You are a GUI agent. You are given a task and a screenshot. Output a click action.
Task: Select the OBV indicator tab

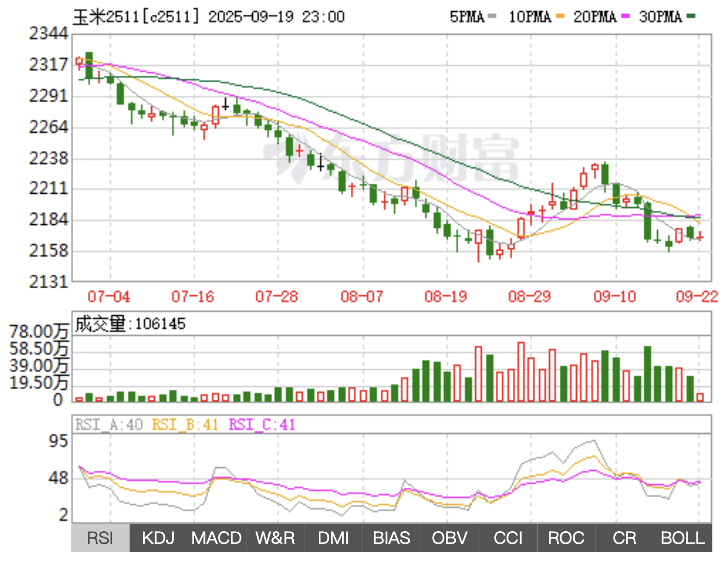[449, 538]
